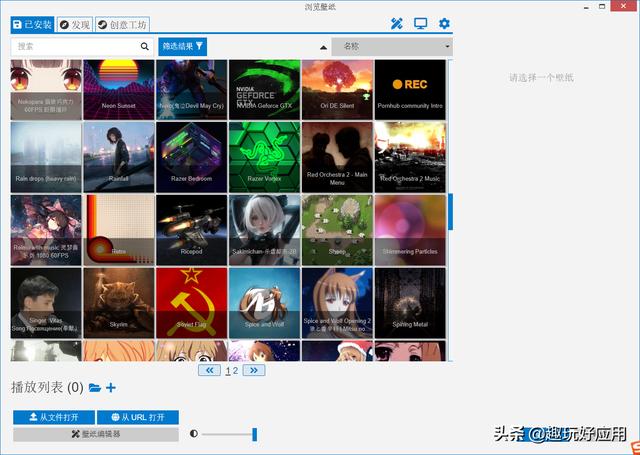Open playlist folder icon
The height and width of the screenshot is (455, 640).
95,388
